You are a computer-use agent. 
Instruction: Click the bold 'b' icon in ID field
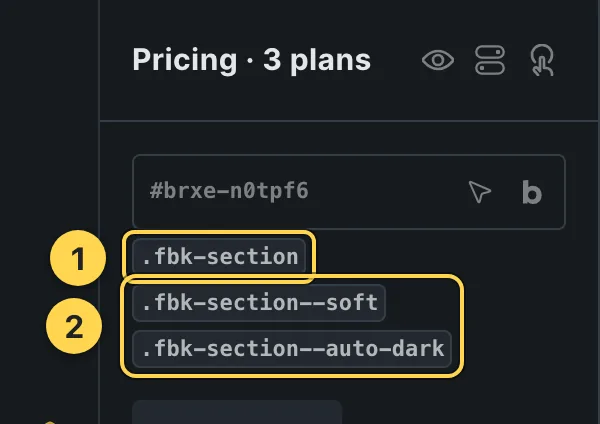pyautogui.click(x=532, y=192)
